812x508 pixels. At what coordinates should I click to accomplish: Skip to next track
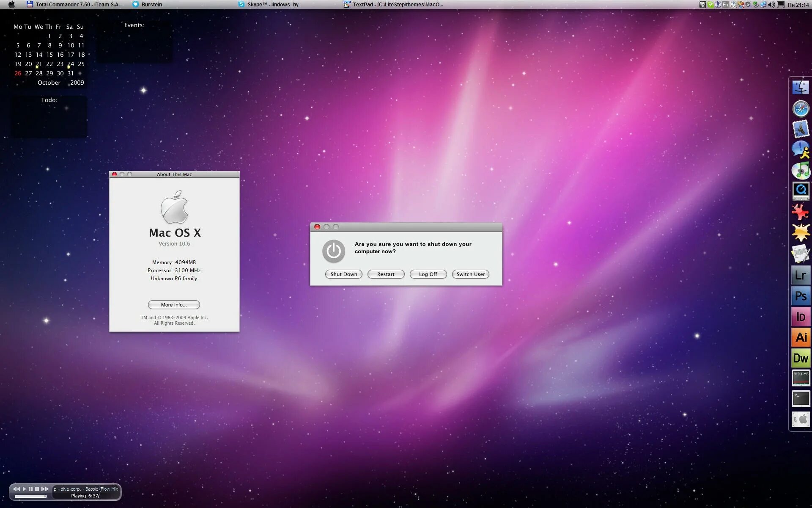(45, 489)
